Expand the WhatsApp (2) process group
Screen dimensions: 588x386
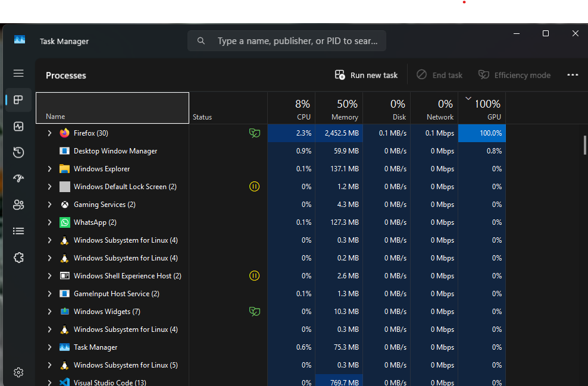49,222
